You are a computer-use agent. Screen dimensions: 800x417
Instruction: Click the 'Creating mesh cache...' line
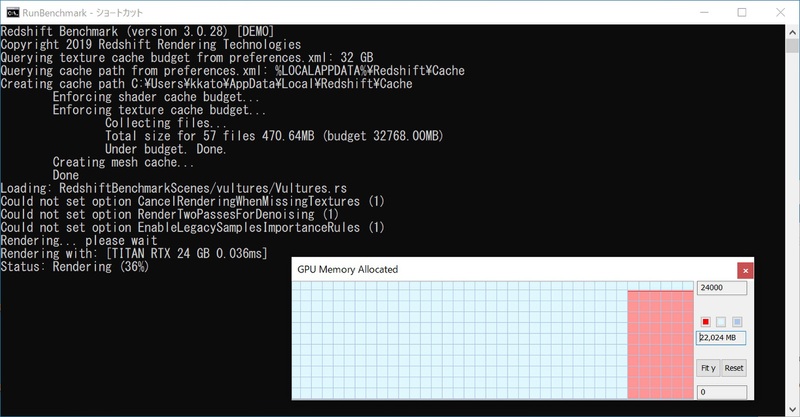coord(123,162)
